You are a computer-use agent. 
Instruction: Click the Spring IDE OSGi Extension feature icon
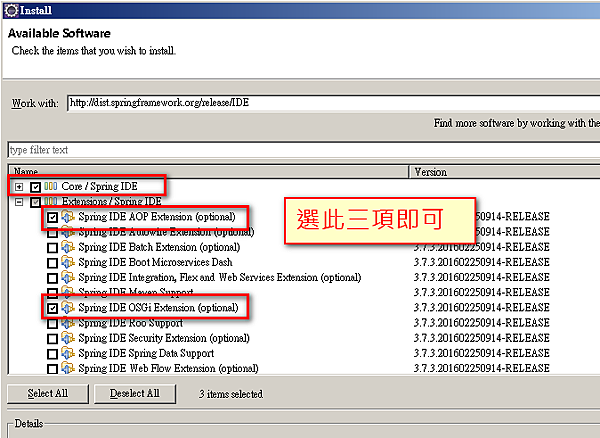click(x=68, y=308)
